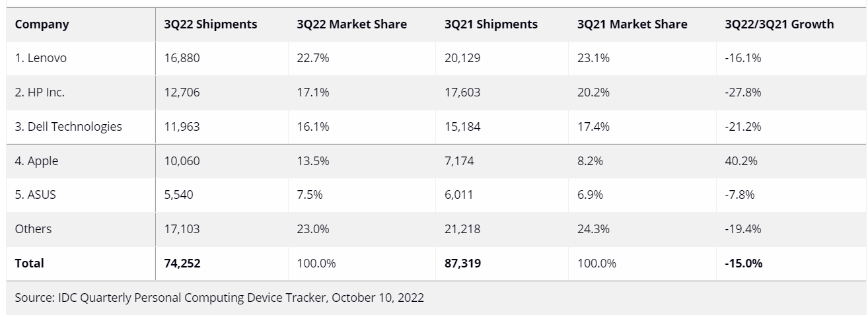This screenshot has height=317, width=868.
Task: Click the 3Q22/3Q21 Growth header
Action: point(779,24)
